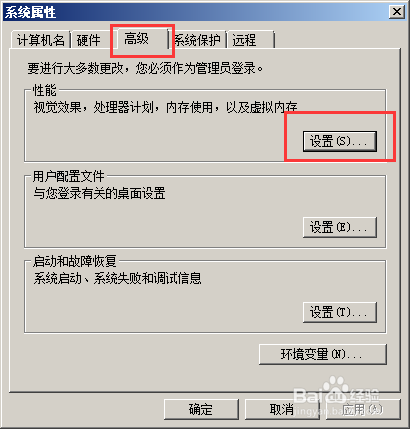Open user profiles 设置(E) button
Image resolution: width=410 pixels, height=429 pixels.
pyautogui.click(x=340, y=227)
